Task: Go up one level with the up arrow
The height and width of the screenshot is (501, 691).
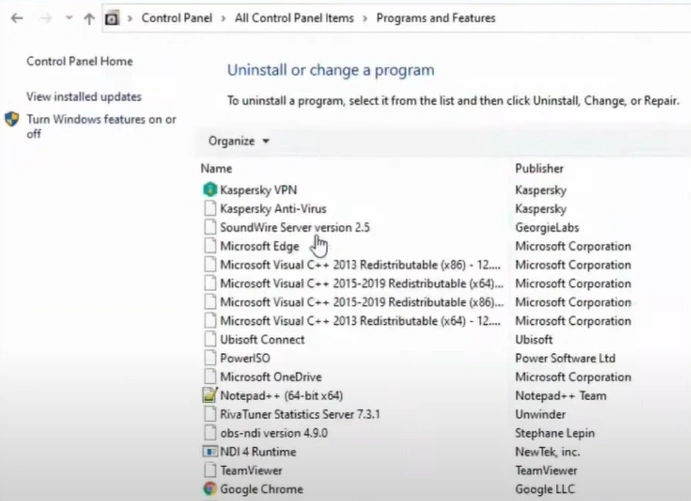Action: pos(89,19)
